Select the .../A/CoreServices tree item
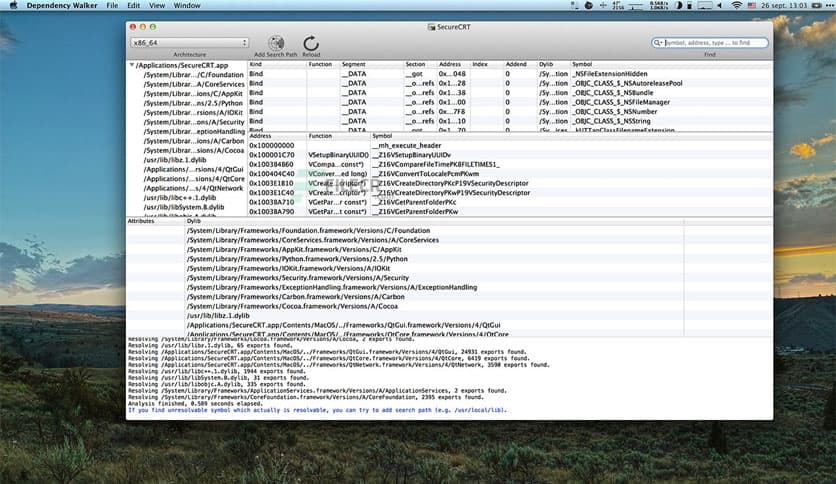Image resolution: width=836 pixels, height=484 pixels. coord(194,84)
